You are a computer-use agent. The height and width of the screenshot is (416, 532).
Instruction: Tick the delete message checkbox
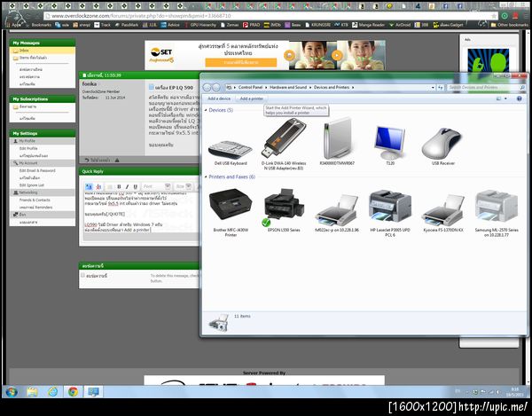point(82,275)
